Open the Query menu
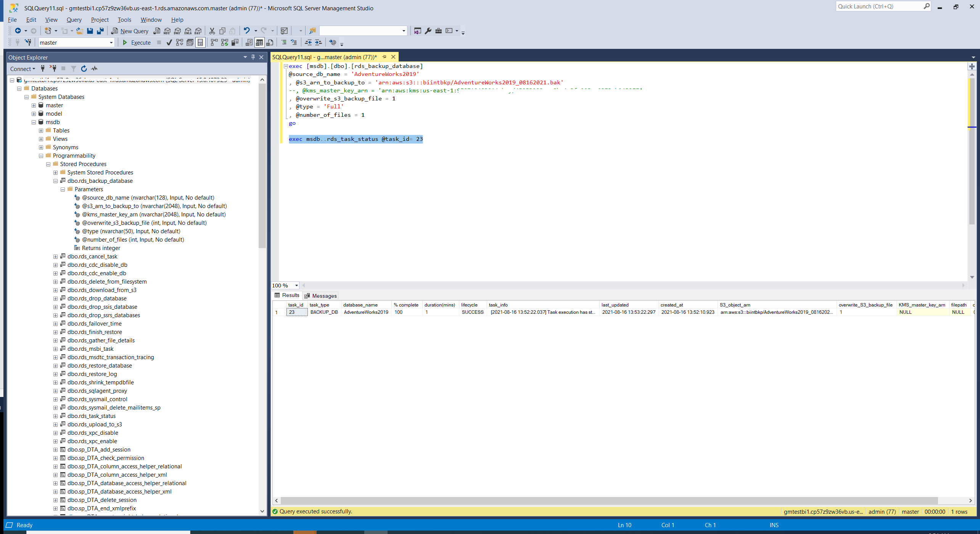This screenshot has height=534, width=980. click(74, 20)
